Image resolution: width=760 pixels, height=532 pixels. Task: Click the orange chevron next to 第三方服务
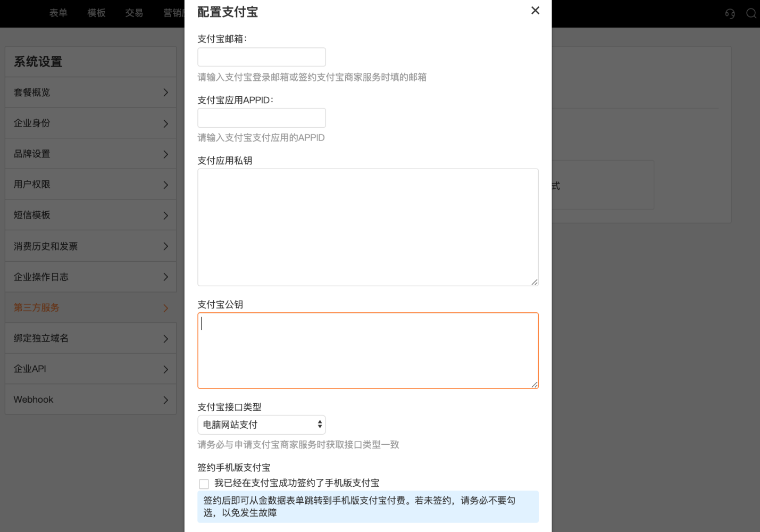click(x=165, y=308)
